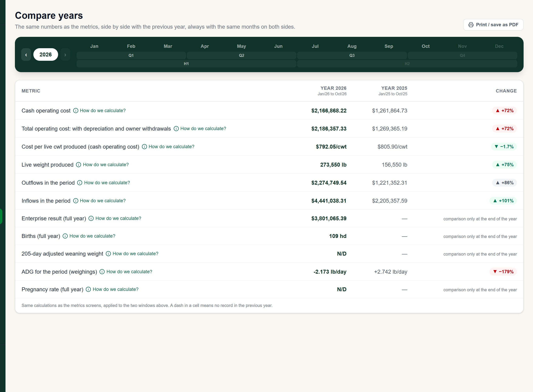Open 'How do we calculate?' for 205-day weaning weight
The height and width of the screenshot is (392, 533).
point(135,254)
